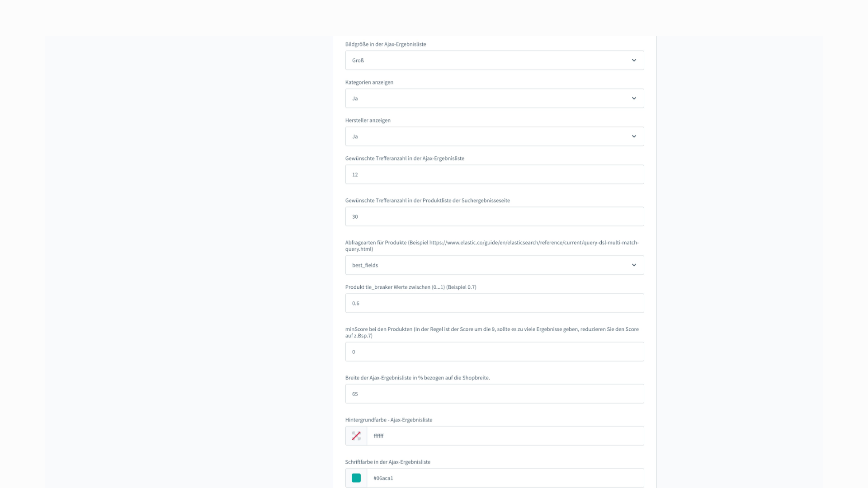This screenshot has height=488, width=868.
Task: Click chevron arrow beside best_fields value
Action: click(x=634, y=265)
